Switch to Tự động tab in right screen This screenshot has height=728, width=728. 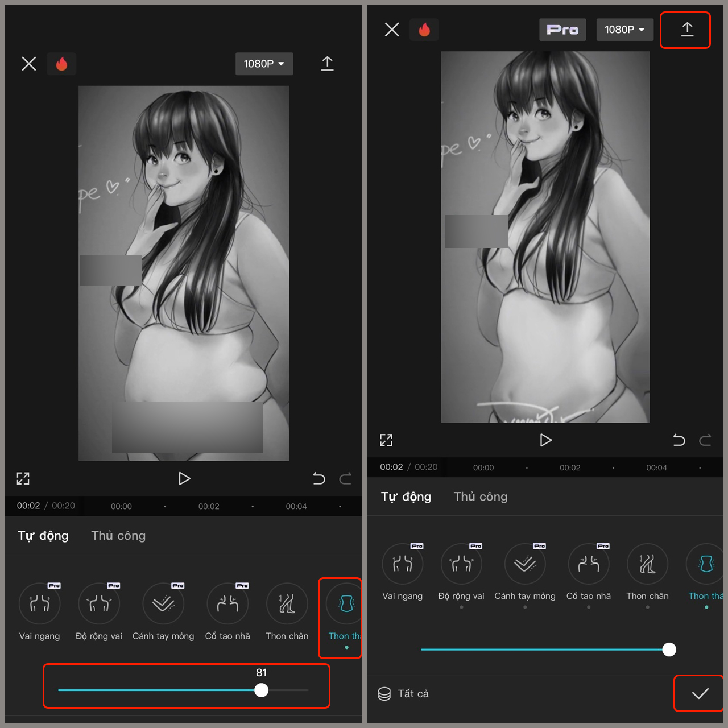click(406, 497)
